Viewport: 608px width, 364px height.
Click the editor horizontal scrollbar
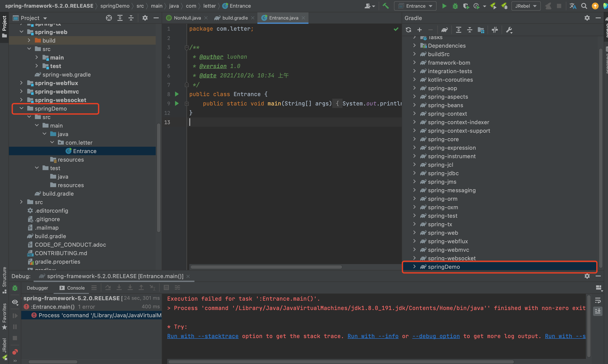click(266, 267)
